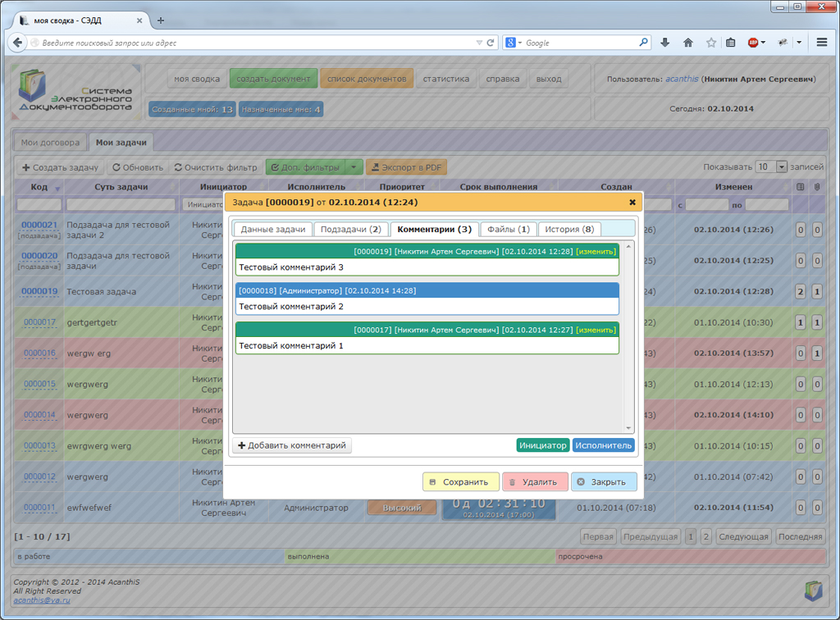
Task: Click the Сохранить button
Action: 461,482
